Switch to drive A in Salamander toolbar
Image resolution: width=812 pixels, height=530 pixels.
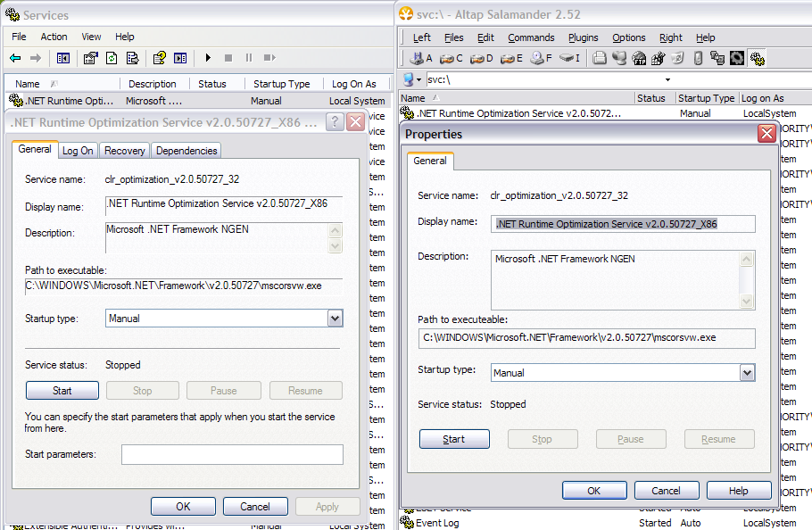point(423,58)
